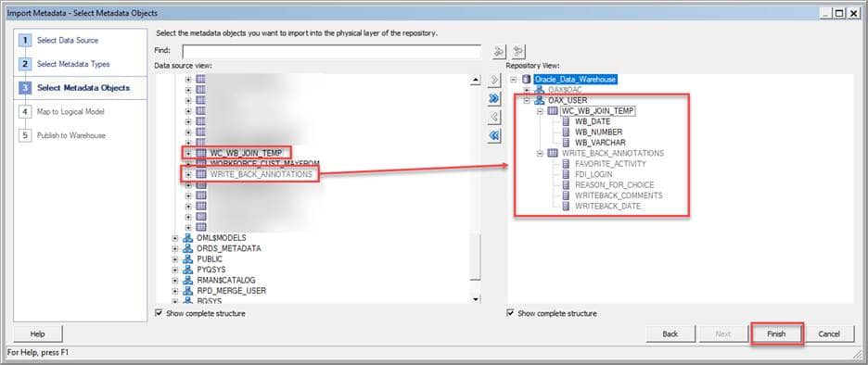Viewport: 868px width, 365px height.
Task: Click Data source view scrollbar up arrow
Action: [x=475, y=81]
